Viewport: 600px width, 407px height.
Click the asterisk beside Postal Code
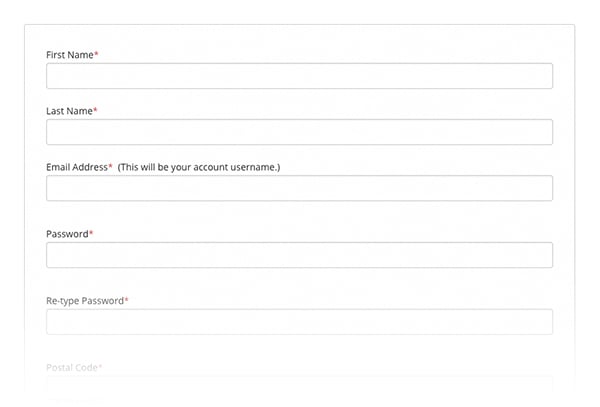coord(100,366)
